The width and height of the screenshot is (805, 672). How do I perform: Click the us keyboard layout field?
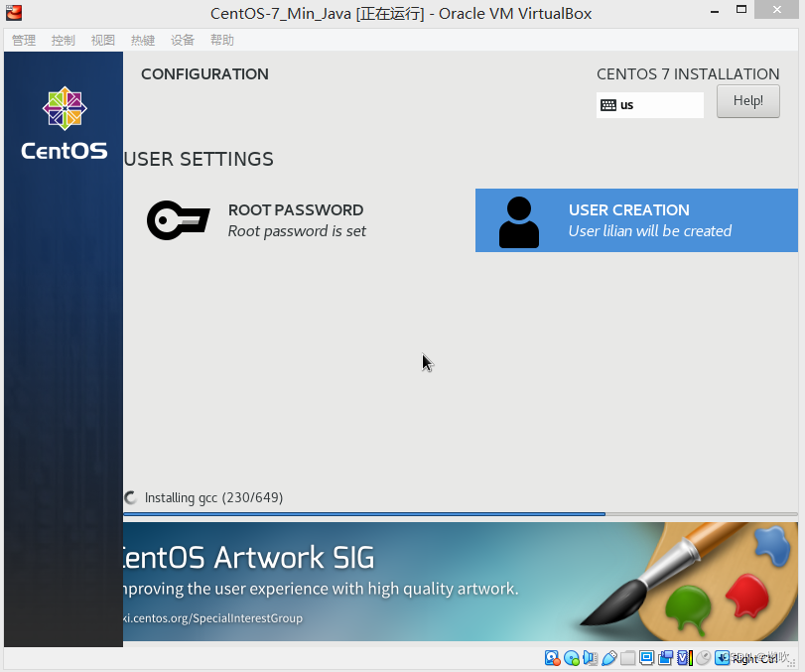click(x=649, y=105)
